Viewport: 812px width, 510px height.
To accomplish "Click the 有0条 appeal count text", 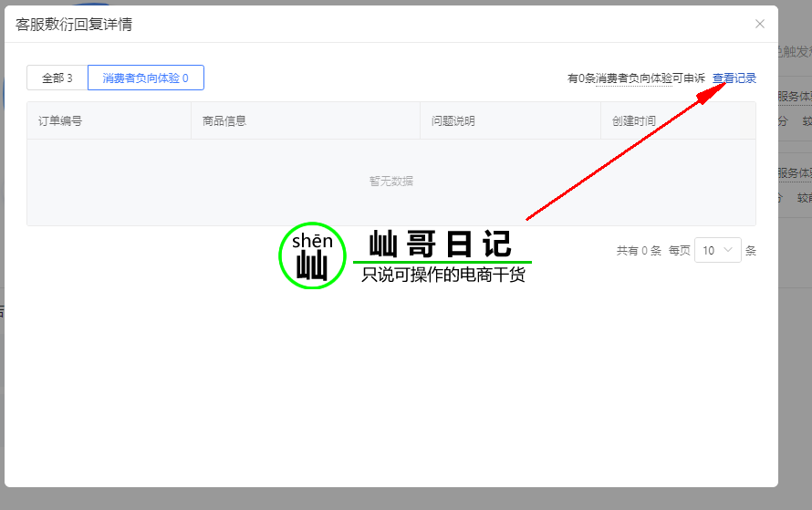I will coord(581,78).
